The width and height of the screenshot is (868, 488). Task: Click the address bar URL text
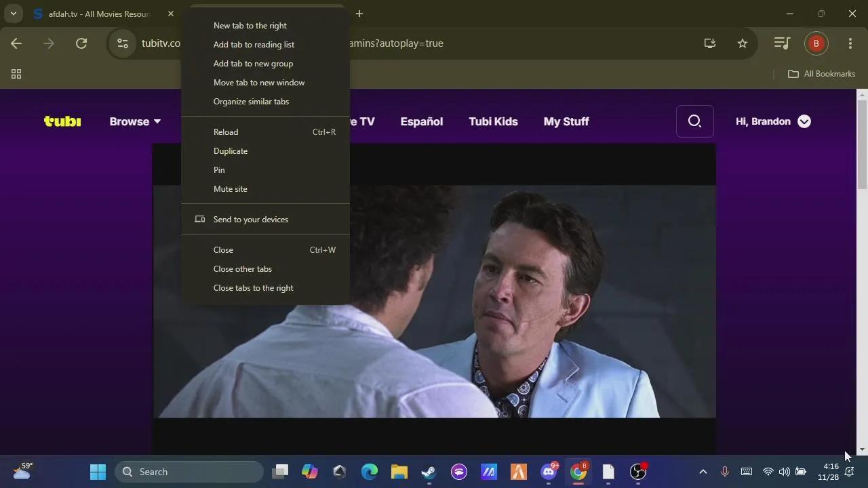pos(396,43)
